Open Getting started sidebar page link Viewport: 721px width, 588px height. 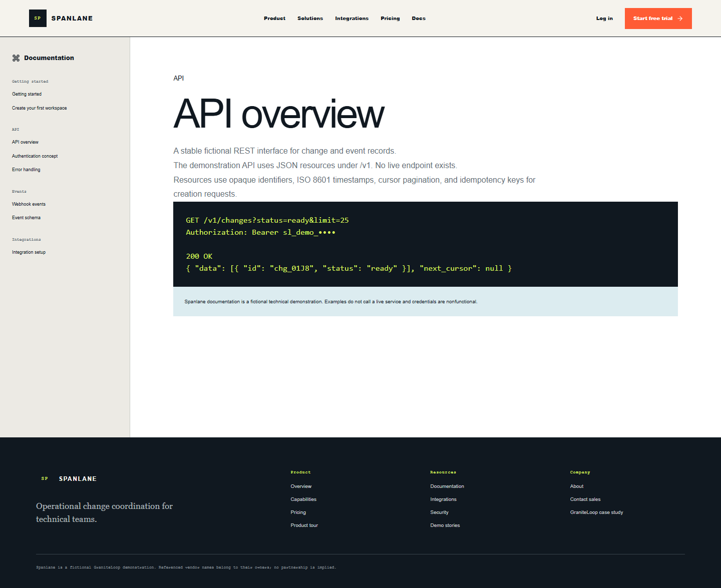[27, 94]
